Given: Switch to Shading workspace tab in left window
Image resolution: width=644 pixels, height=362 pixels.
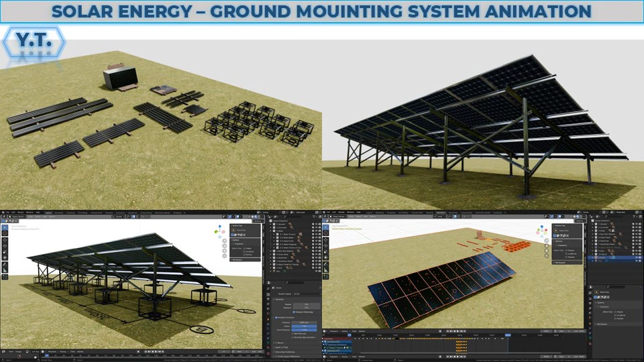Looking at the screenshot, I should (x=109, y=213).
